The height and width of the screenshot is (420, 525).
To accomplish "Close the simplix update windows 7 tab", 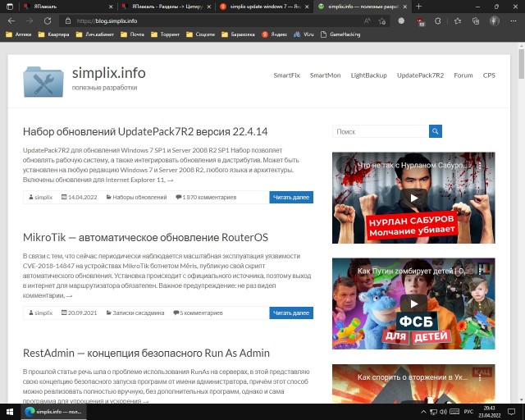I will [x=307, y=7].
